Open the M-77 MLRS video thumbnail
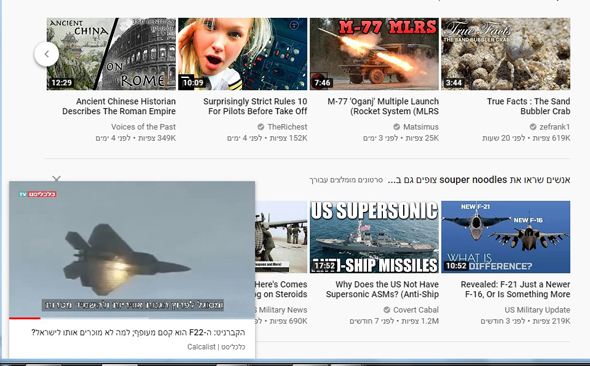 click(x=374, y=54)
